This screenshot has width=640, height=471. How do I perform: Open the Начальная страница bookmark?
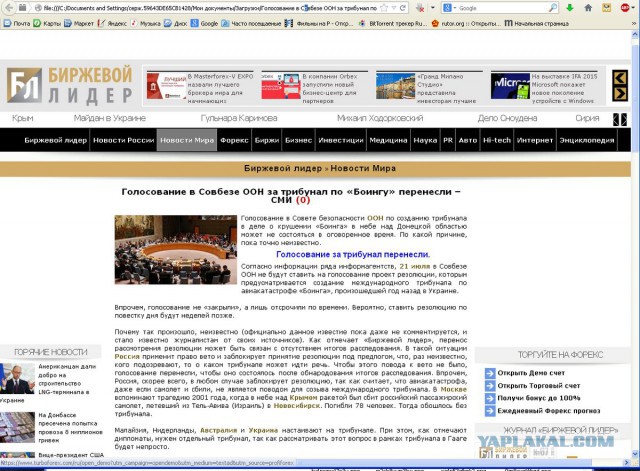537,24
